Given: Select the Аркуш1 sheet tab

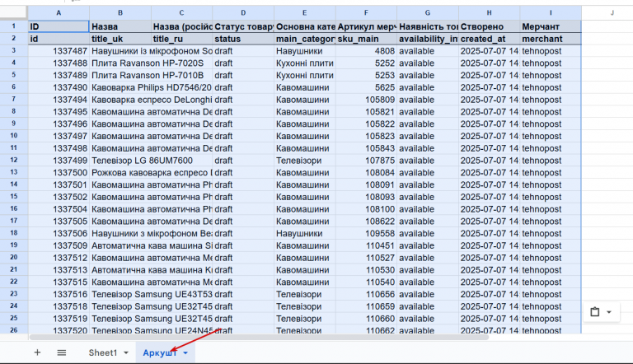Looking at the screenshot, I should tap(160, 352).
